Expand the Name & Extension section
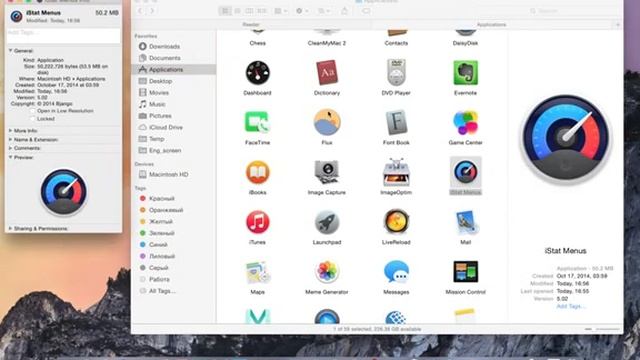 coord(11,140)
